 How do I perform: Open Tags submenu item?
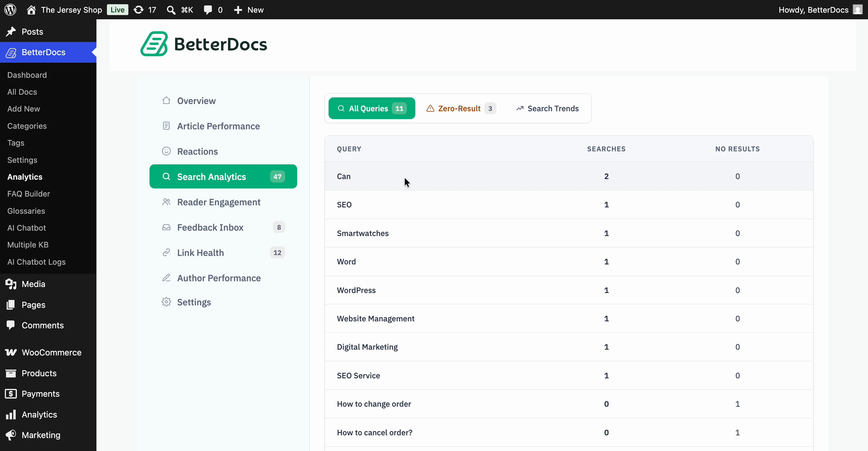(x=16, y=143)
